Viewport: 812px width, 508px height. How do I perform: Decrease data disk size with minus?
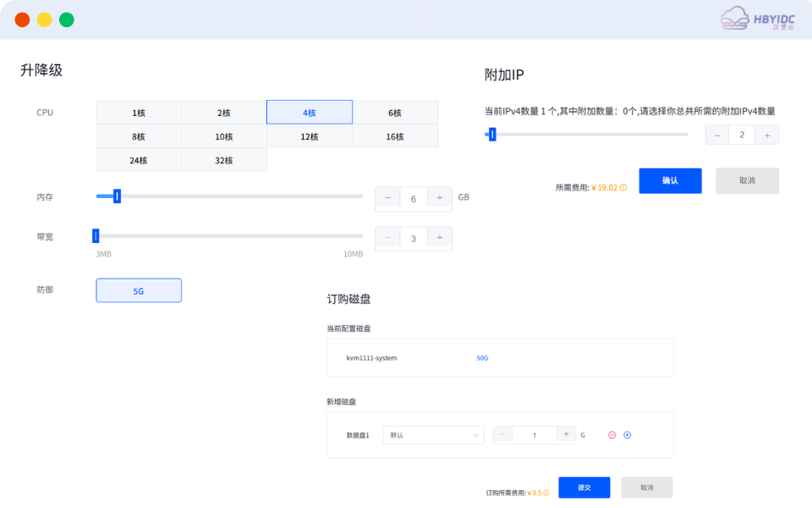point(502,435)
